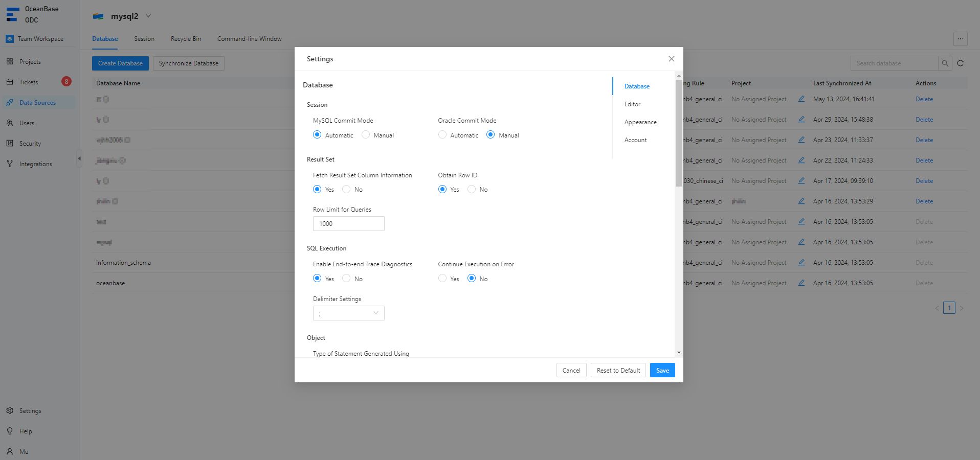Open Integrations via its sidebar icon

point(10,164)
